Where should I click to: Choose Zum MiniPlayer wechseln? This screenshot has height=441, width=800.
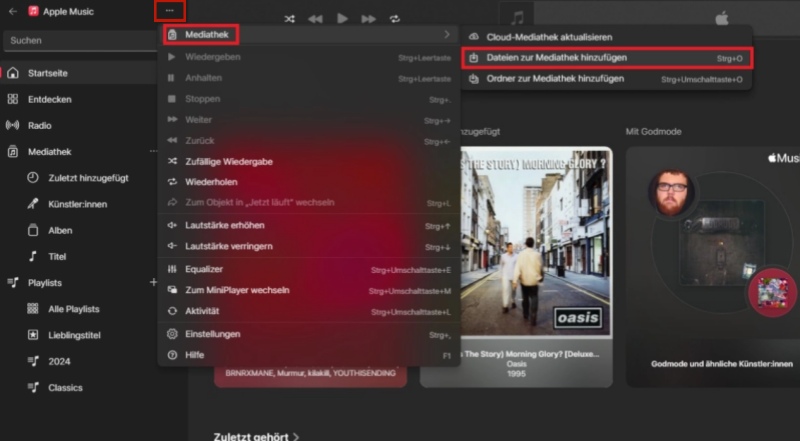tap(309, 290)
